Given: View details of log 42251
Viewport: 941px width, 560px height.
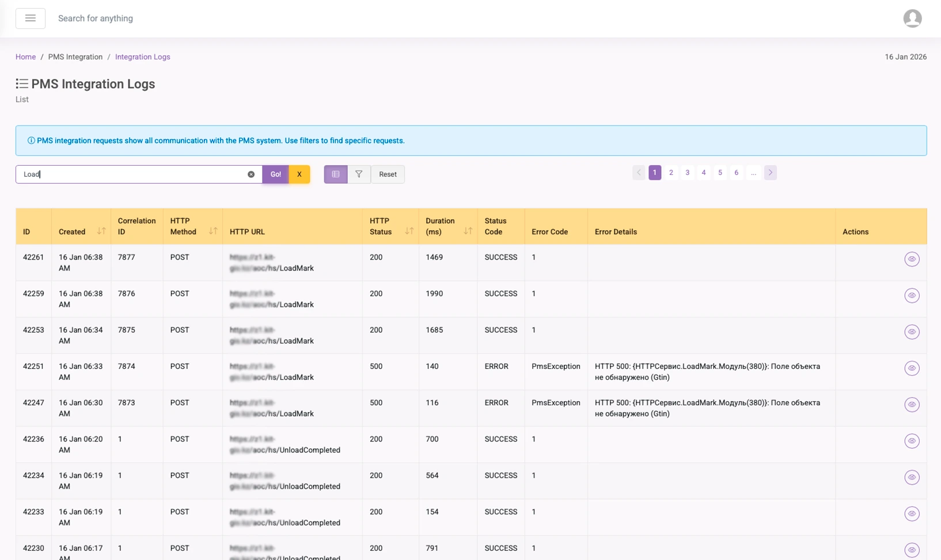Looking at the screenshot, I should coord(912,368).
